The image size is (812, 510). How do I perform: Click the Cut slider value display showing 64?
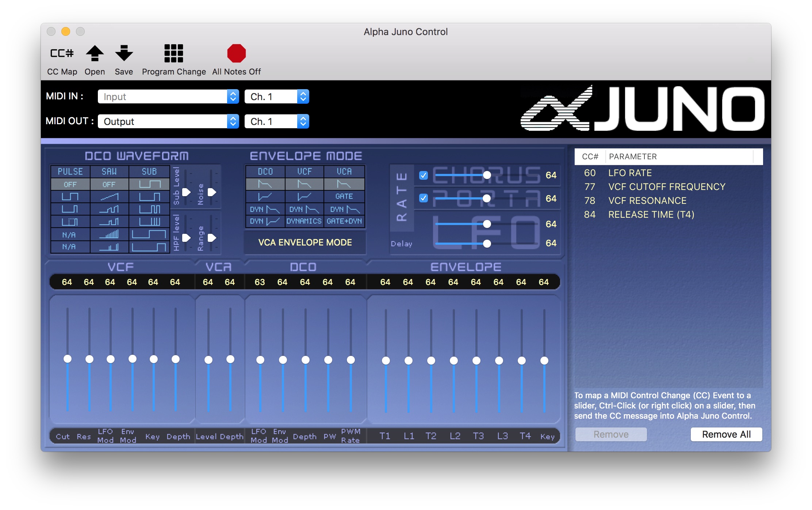point(67,282)
